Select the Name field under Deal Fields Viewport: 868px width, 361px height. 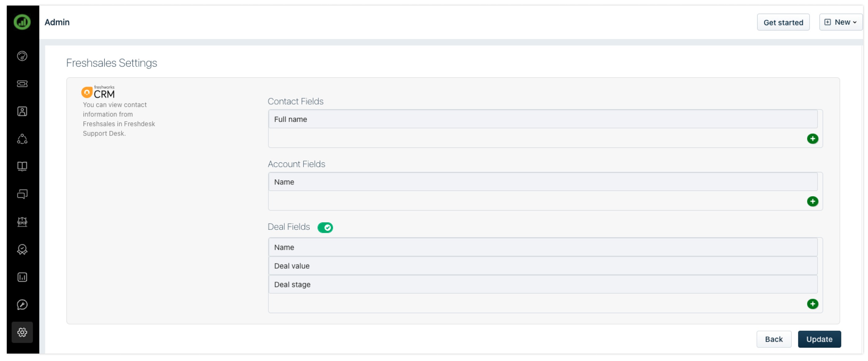click(543, 247)
